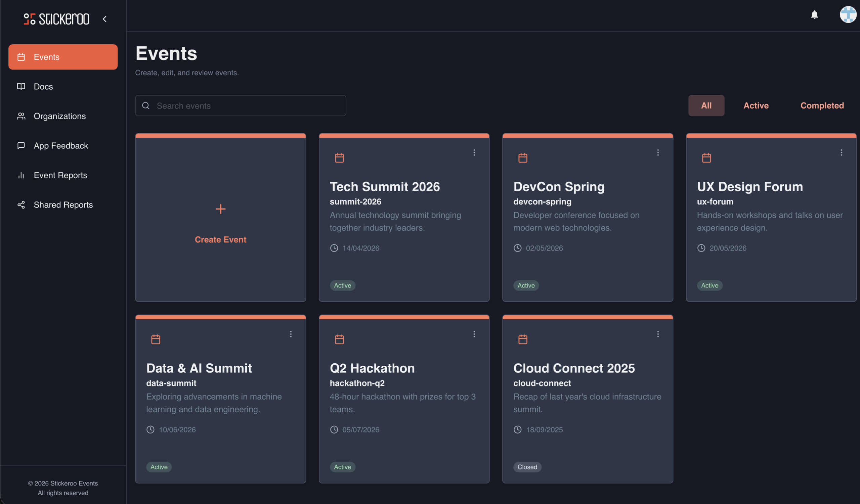
Task: Click the Stickeroo logo
Action: (x=56, y=19)
